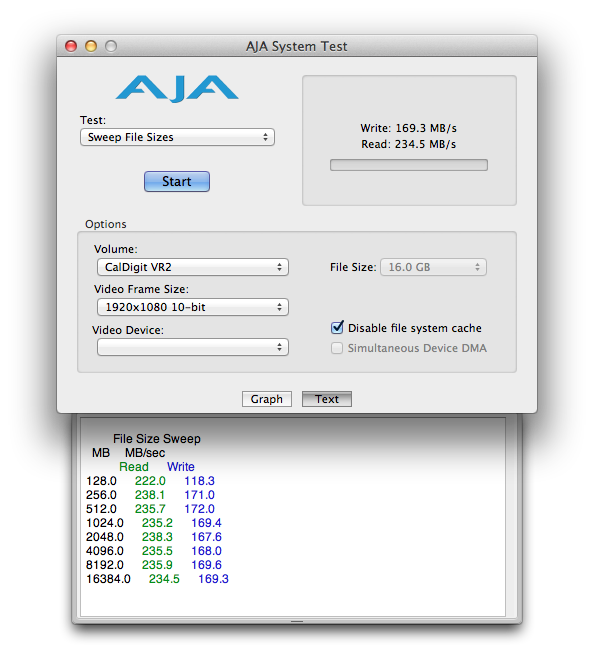Click read value 238.3

coord(157,537)
